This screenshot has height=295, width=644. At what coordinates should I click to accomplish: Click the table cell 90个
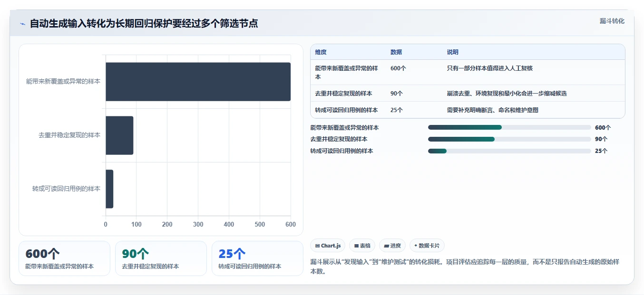397,94
